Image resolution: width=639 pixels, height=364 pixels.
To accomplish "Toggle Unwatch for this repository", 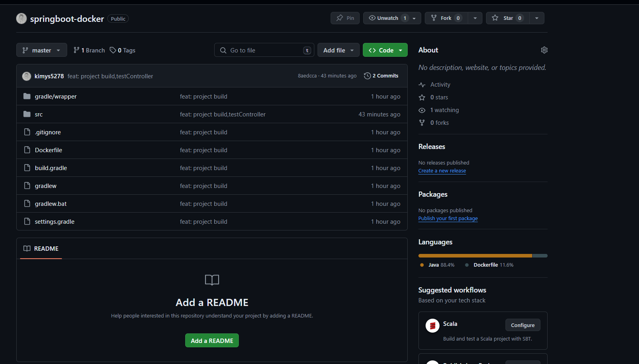I will 392,18.
